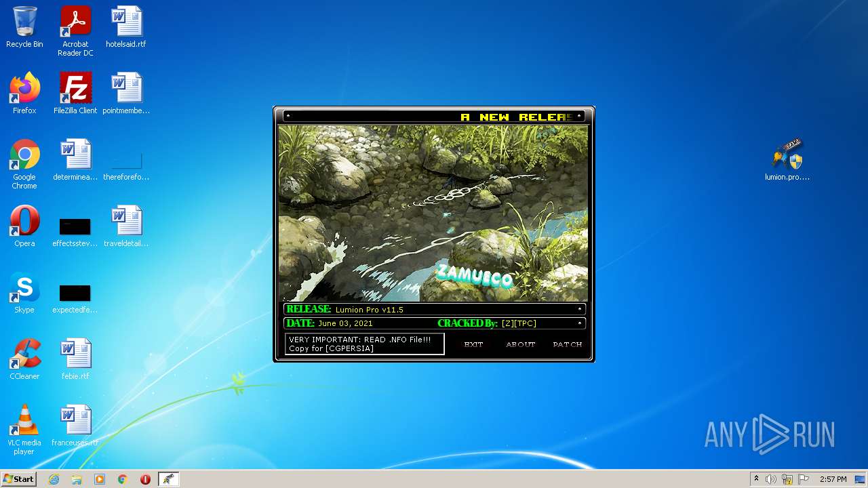Launch Skype from desktop shortcut

click(x=24, y=293)
